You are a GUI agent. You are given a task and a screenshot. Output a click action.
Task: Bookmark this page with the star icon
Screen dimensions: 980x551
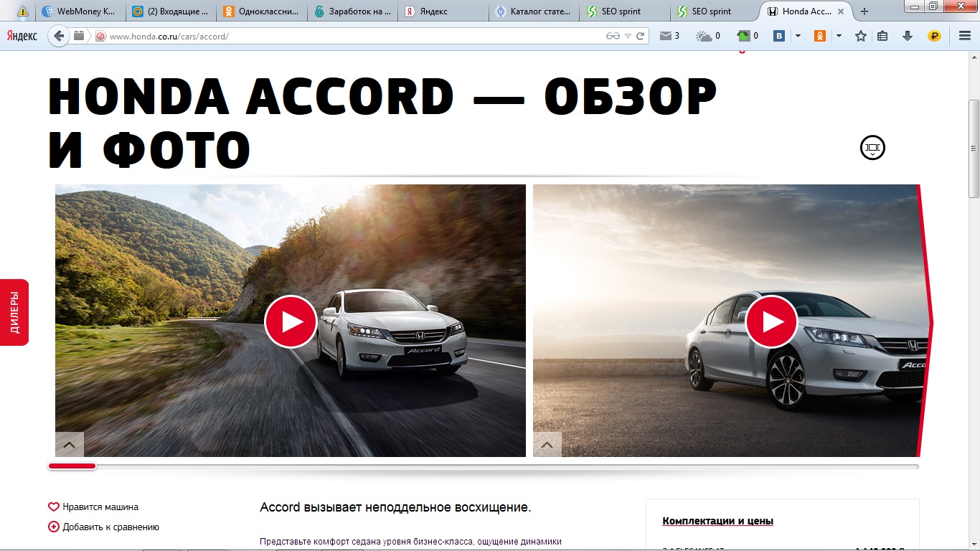pyautogui.click(x=861, y=36)
